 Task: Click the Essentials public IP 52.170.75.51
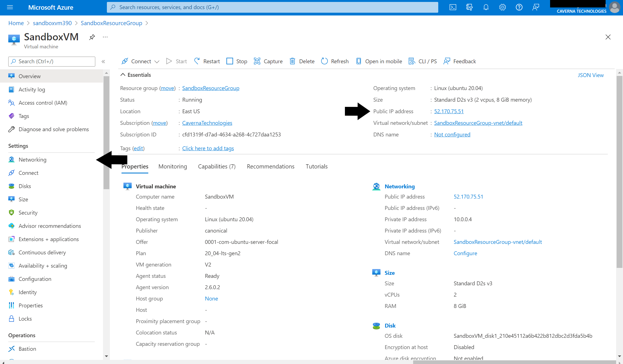click(449, 111)
